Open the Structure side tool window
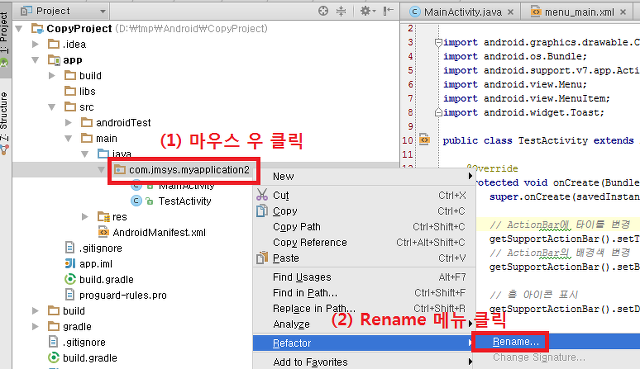Viewport: 640px width, 369px height. 4,122
